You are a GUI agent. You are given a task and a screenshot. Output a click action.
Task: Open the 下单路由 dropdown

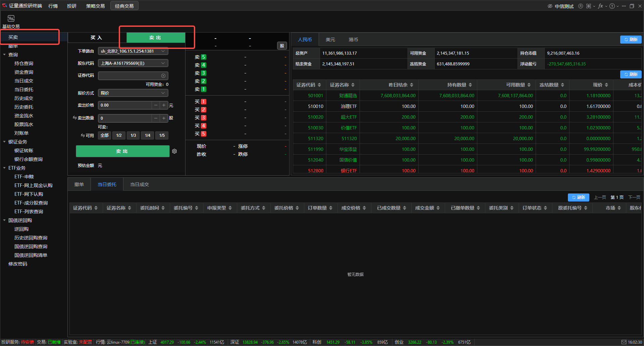pyautogui.click(x=133, y=51)
